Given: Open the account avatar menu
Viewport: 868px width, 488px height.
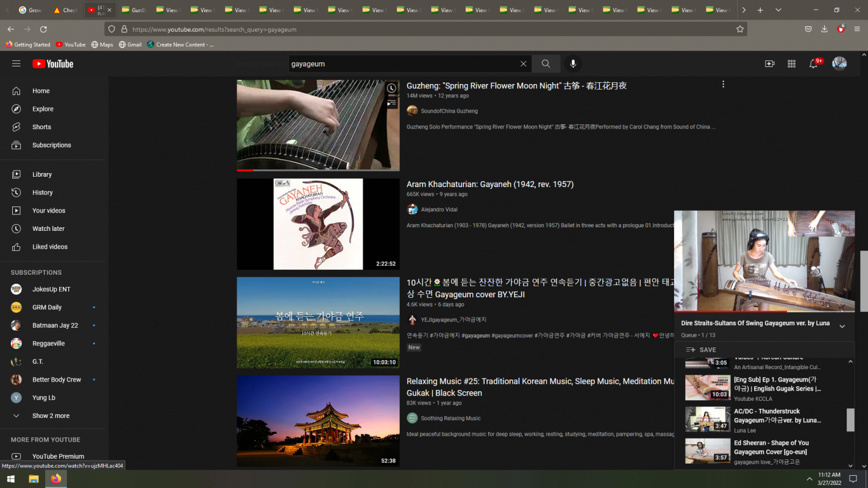Looking at the screenshot, I should coord(839,63).
